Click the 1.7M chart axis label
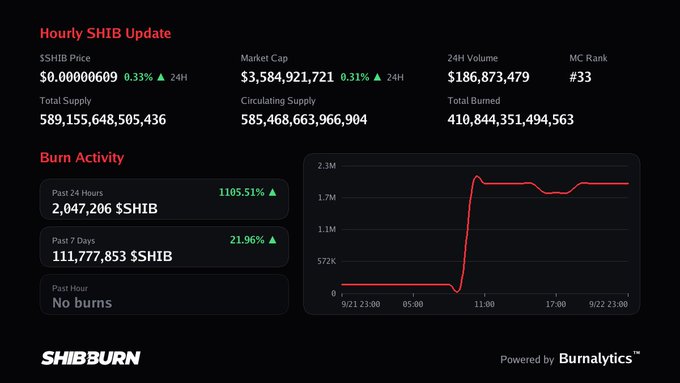The height and width of the screenshot is (383, 680). coord(327,197)
